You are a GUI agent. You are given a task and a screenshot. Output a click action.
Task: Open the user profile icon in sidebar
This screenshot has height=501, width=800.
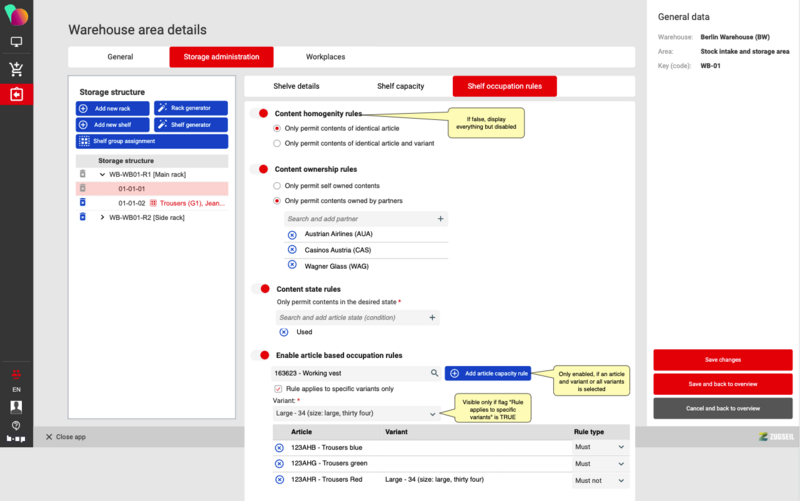16,407
